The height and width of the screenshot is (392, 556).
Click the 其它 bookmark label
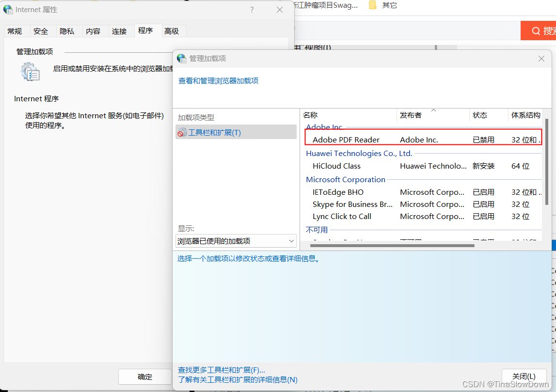(x=389, y=5)
